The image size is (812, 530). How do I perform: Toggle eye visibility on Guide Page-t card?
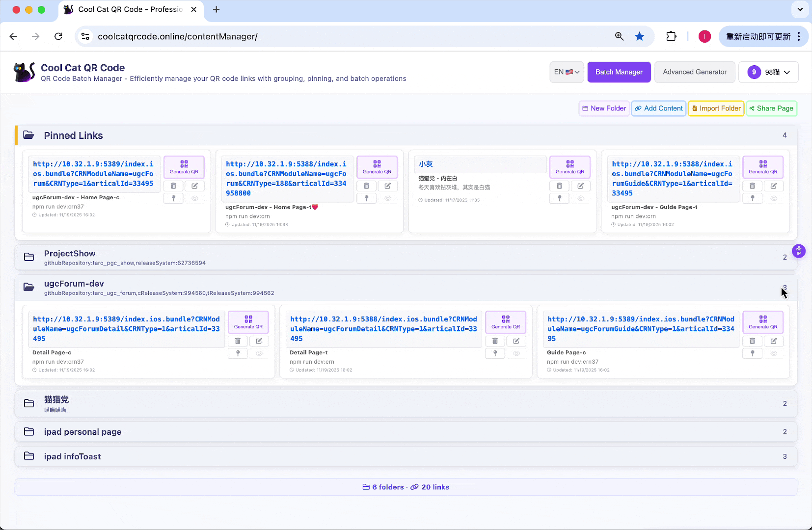[x=773, y=198]
